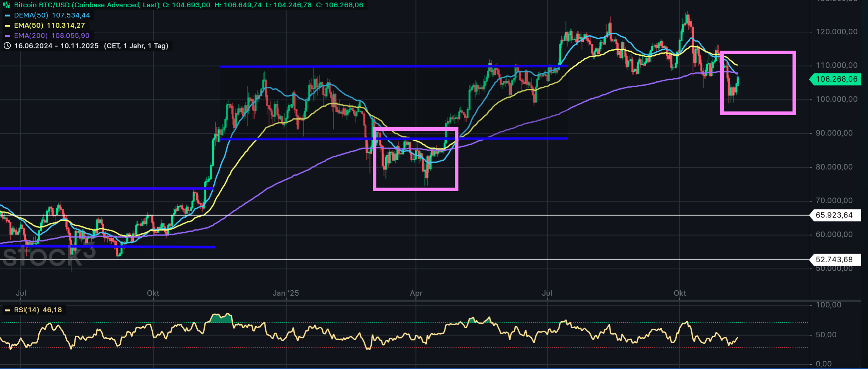Click the yellow EMA(50) color marker

pos(7,26)
